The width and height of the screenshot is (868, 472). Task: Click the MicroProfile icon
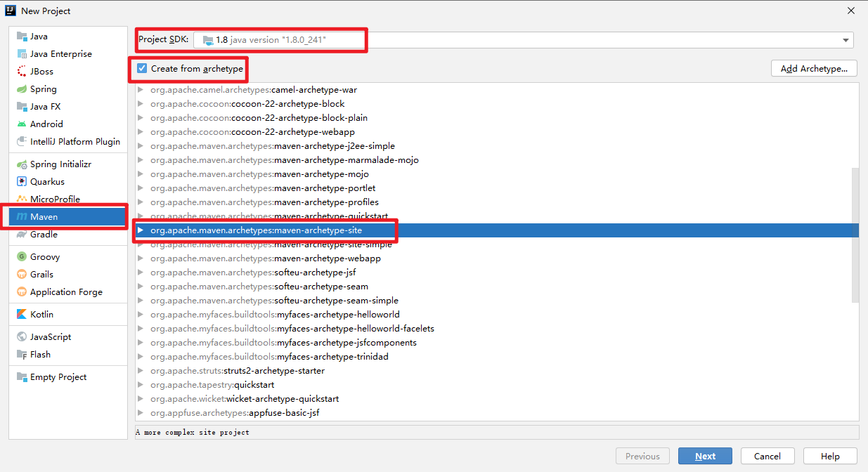[x=22, y=199]
